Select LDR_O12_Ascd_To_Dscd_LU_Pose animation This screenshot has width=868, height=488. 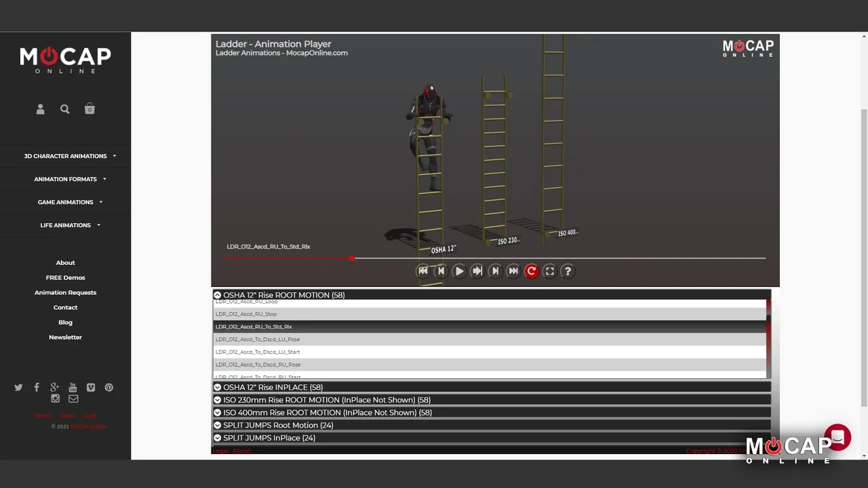[258, 340]
